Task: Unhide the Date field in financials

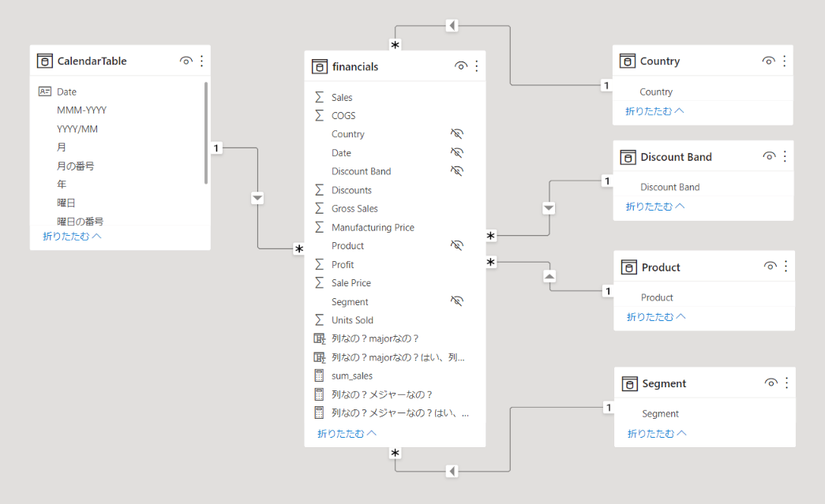Action: pyautogui.click(x=456, y=152)
